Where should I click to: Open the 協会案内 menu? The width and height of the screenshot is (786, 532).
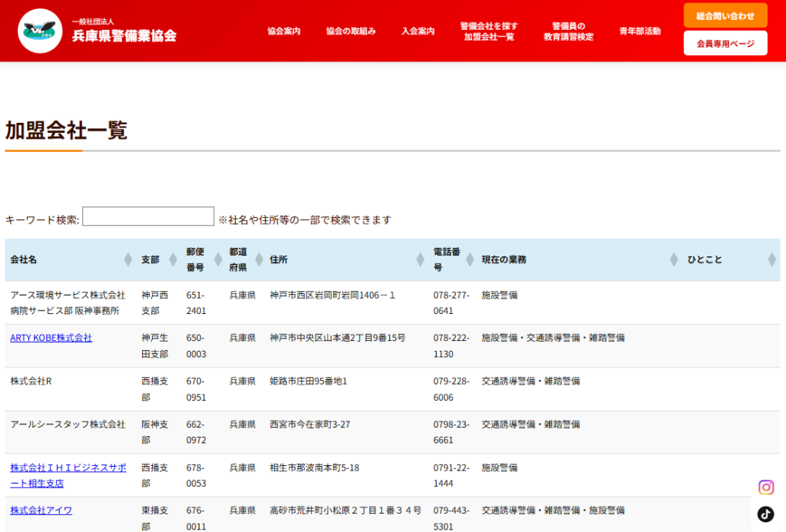tap(284, 31)
